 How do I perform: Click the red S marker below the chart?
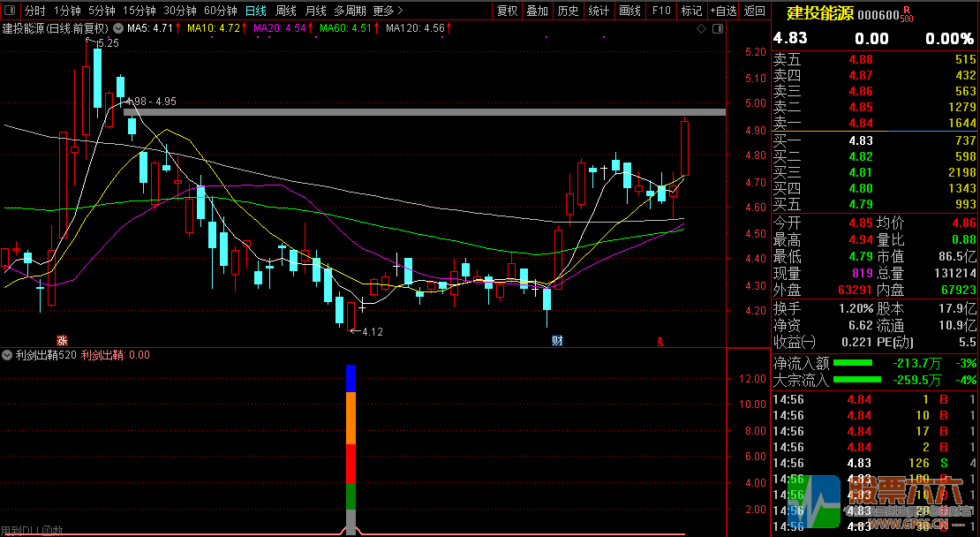click(659, 341)
